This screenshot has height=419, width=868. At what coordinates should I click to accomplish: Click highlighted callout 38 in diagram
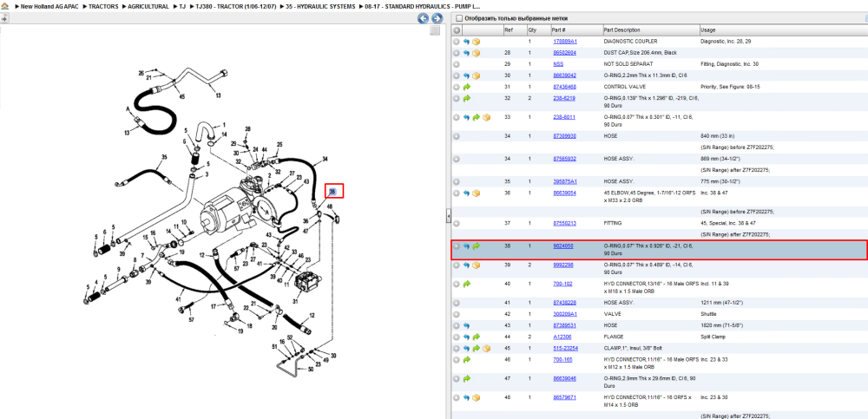[x=333, y=192]
